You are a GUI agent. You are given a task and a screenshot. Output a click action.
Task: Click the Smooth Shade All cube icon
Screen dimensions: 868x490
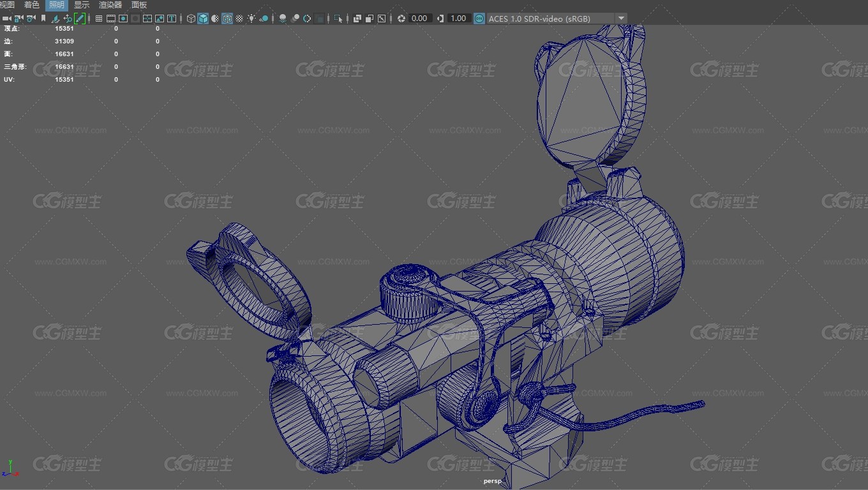(203, 19)
